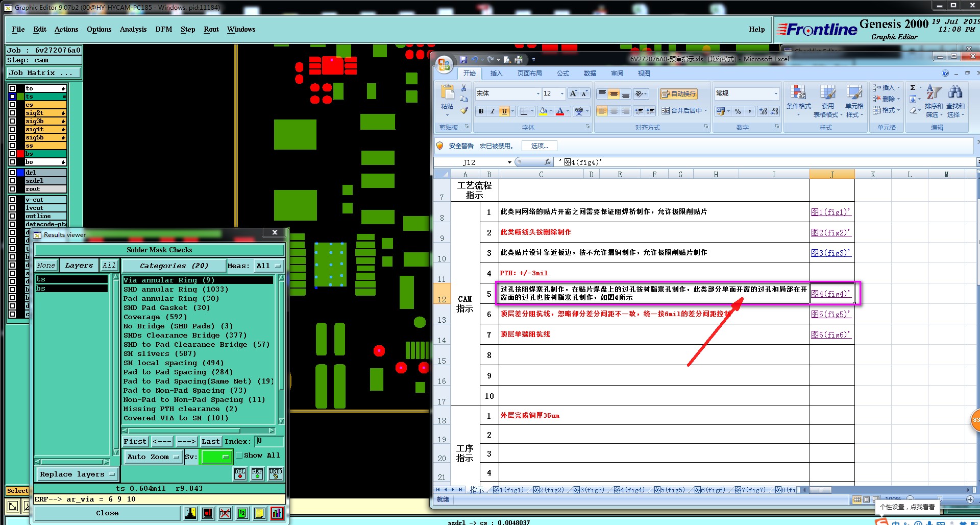This screenshot has height=525, width=980.
Task: Click the black and yellow figures icon
Action: click(190, 513)
